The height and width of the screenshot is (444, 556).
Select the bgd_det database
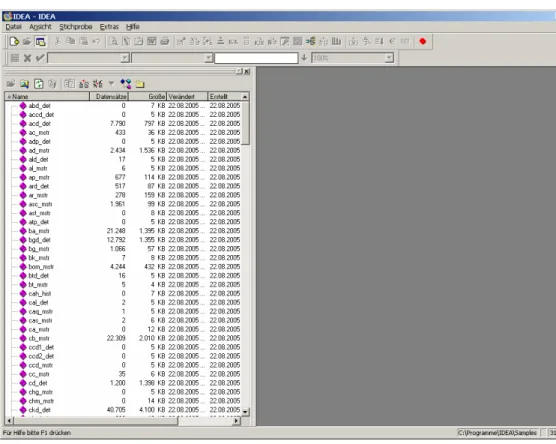coord(39,240)
